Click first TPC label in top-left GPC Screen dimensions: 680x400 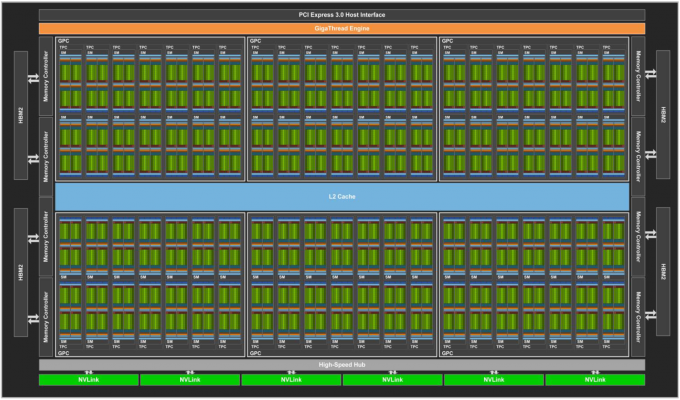click(63, 47)
